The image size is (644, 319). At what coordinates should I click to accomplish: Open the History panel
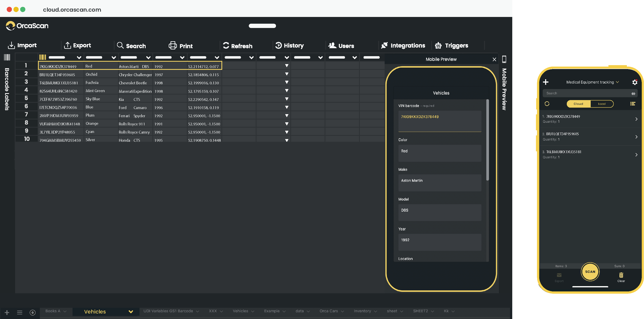pyautogui.click(x=279, y=45)
